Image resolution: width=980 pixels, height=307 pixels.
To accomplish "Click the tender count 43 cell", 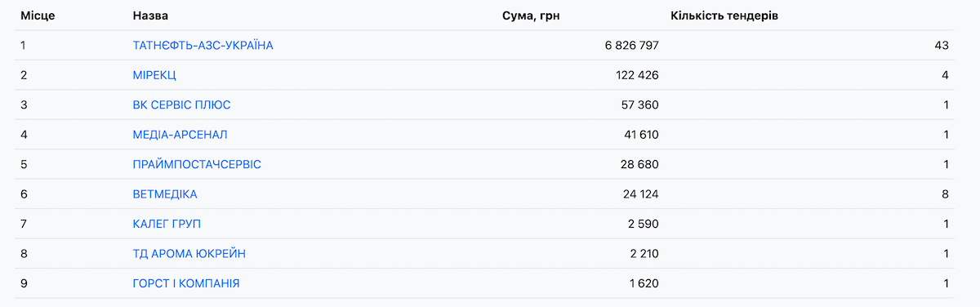I will [x=941, y=46].
